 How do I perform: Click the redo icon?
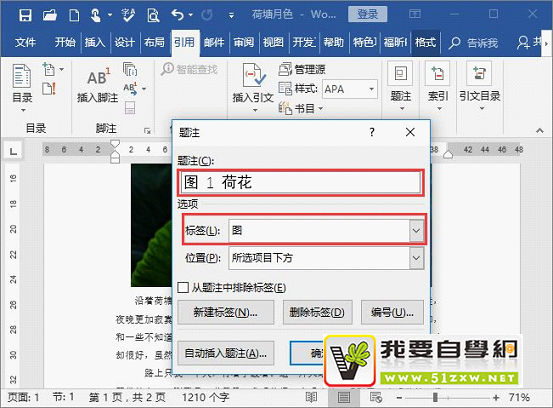click(x=207, y=15)
